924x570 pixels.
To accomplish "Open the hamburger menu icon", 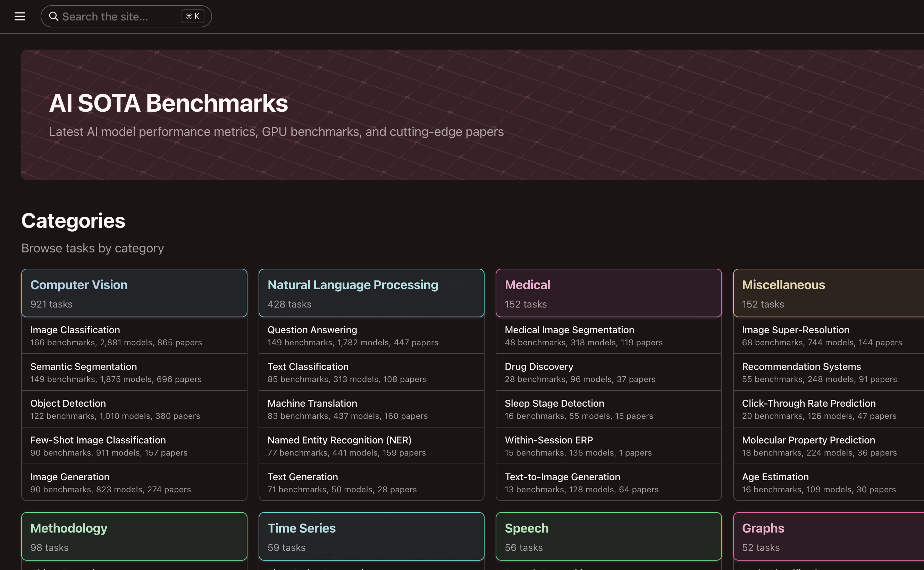I will coord(20,16).
